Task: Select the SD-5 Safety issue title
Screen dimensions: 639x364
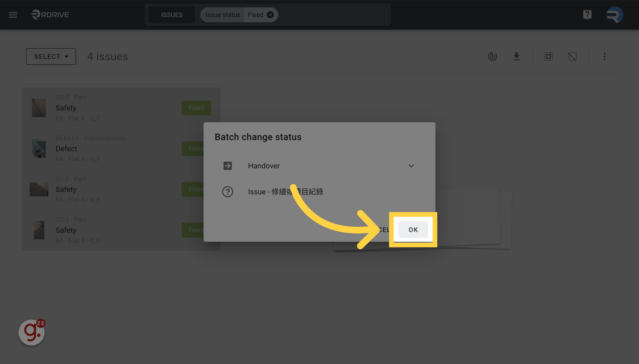Action: [66, 108]
